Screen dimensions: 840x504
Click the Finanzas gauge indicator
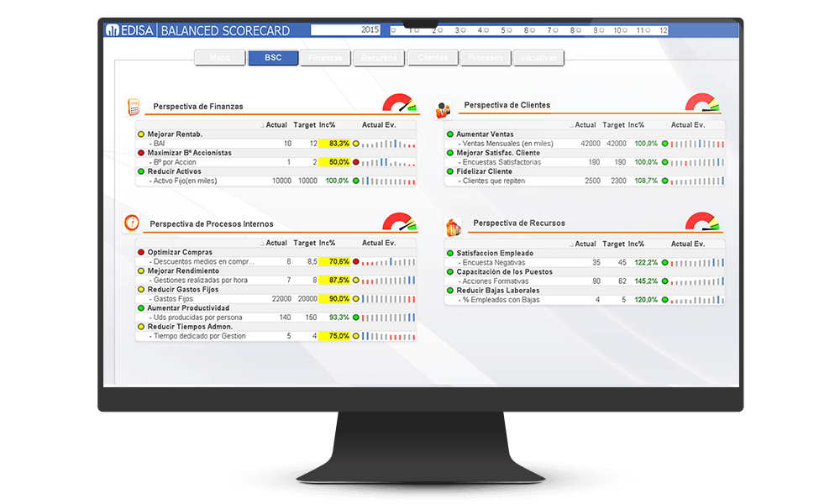tap(399, 103)
